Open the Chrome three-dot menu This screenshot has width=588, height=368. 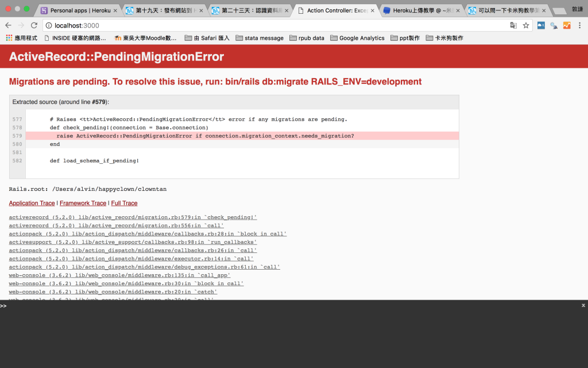579,25
